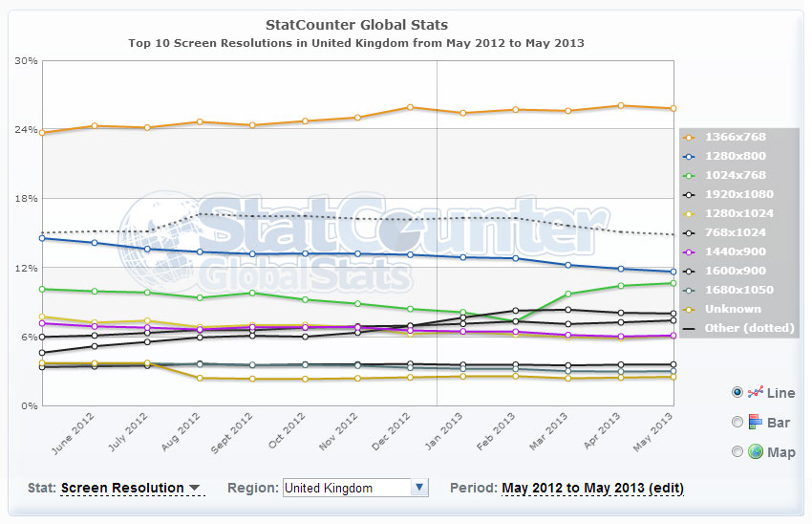Click the Map globe icon
This screenshot has width=812, height=524.
click(x=756, y=451)
